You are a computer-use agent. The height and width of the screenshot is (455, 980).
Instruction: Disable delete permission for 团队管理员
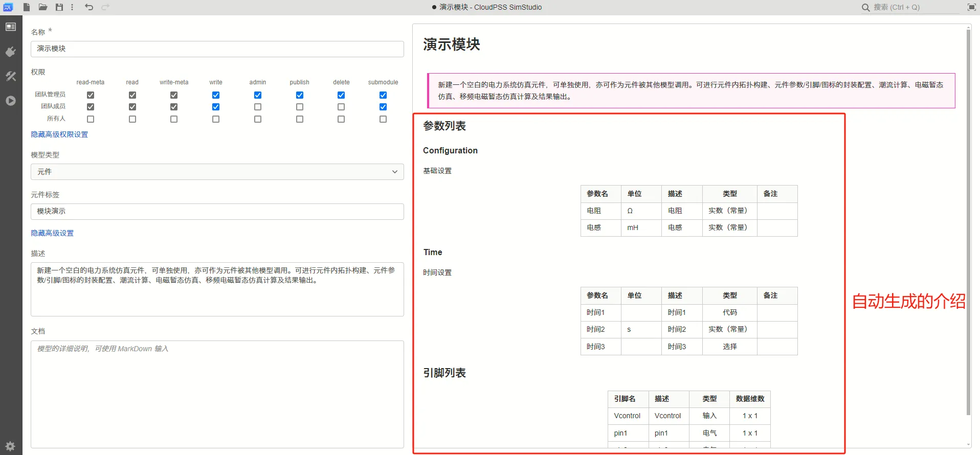[341, 95]
